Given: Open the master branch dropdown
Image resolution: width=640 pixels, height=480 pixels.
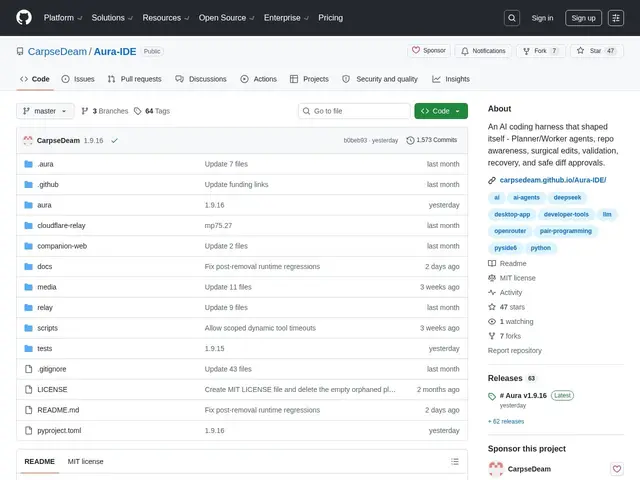Looking at the screenshot, I should coord(45,111).
